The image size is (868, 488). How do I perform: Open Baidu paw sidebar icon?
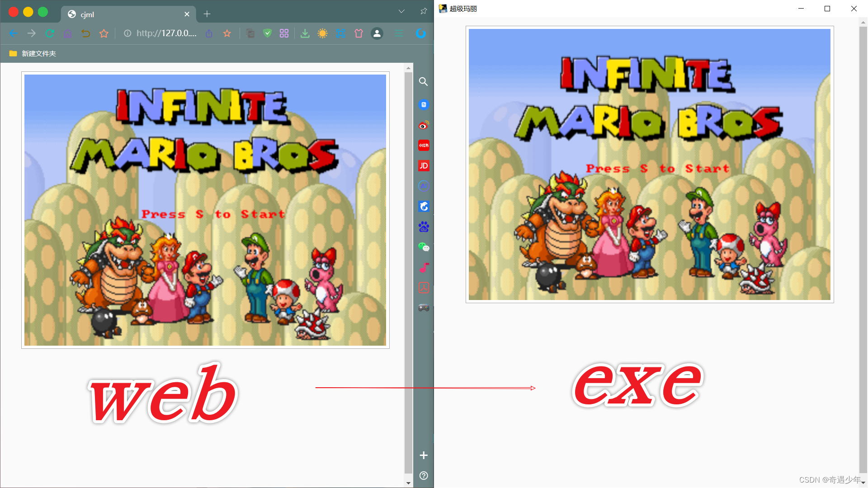pos(424,227)
